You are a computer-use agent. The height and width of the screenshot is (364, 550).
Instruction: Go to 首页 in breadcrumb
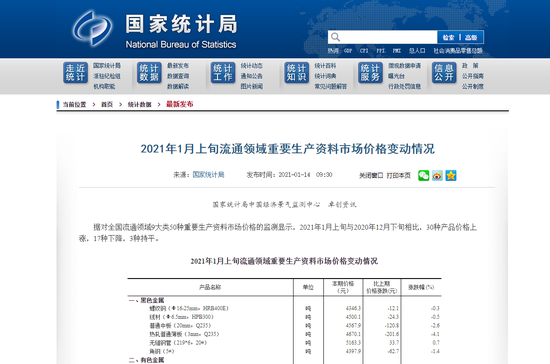click(107, 105)
